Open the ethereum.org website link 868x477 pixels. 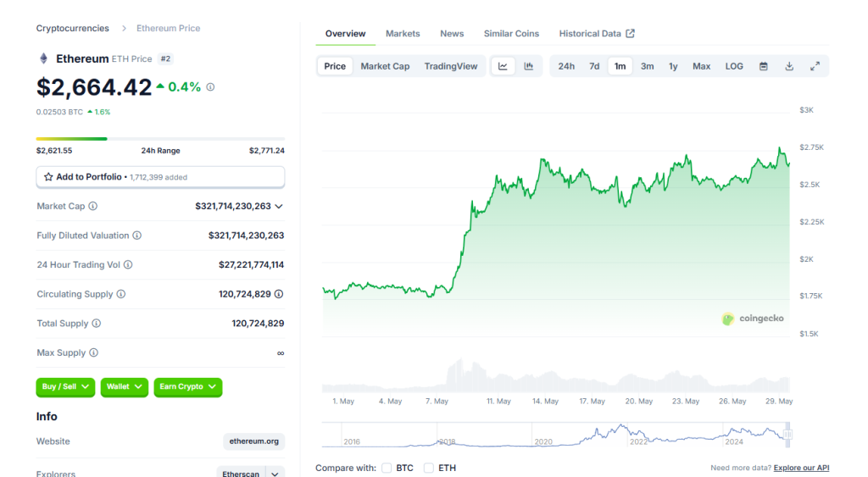click(254, 441)
